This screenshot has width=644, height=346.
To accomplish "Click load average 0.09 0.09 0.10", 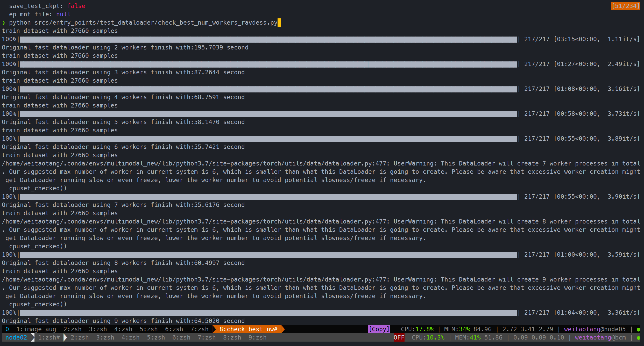I will click(x=539, y=337).
